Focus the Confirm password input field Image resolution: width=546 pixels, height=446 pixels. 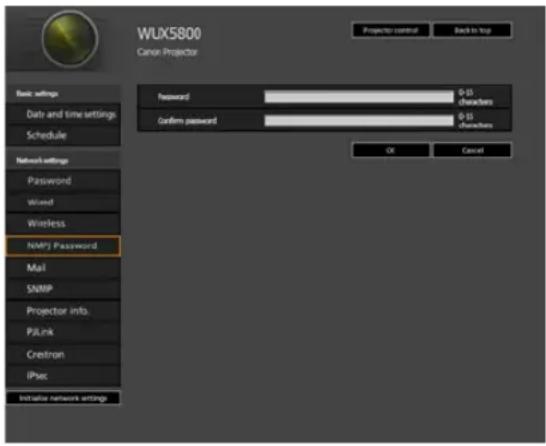pyautogui.click(x=359, y=120)
